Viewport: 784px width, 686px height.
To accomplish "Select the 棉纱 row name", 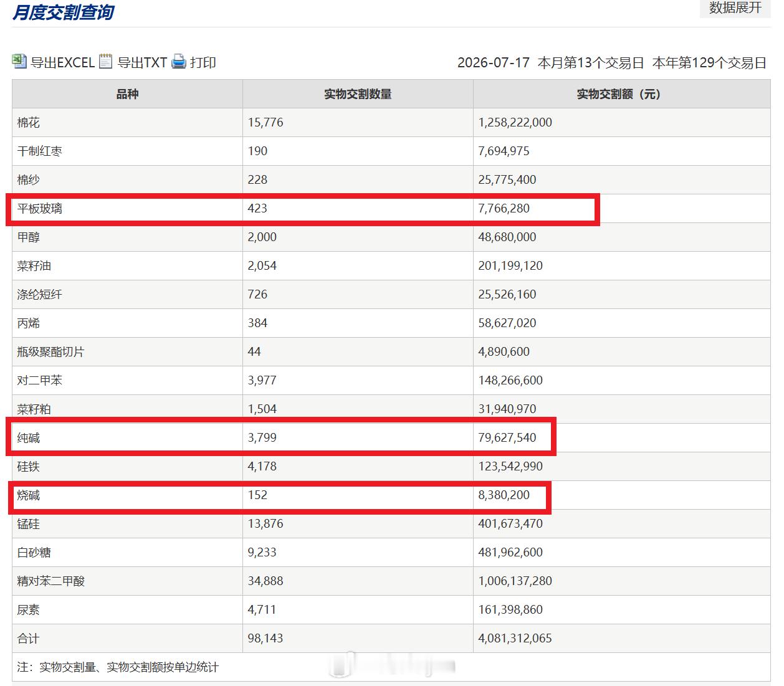I will tap(29, 180).
